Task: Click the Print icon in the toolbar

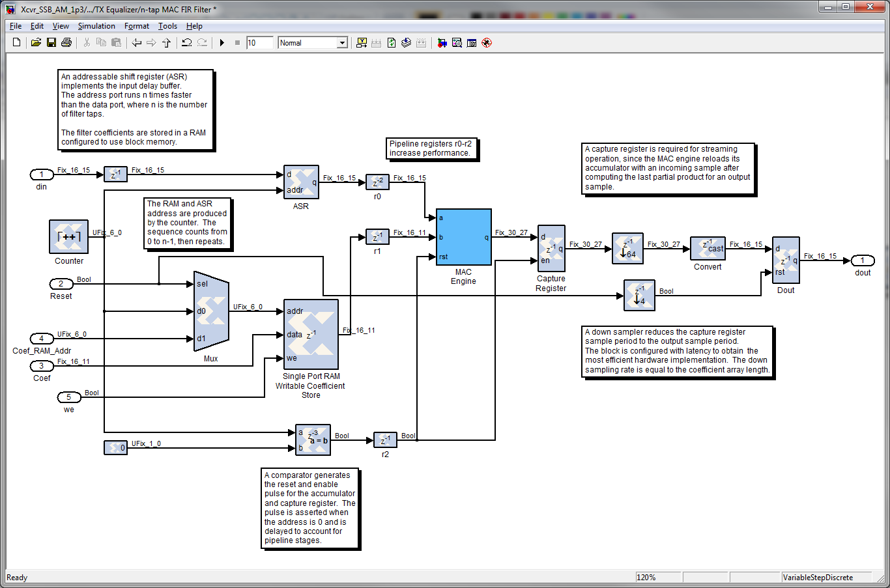Action: click(66, 43)
